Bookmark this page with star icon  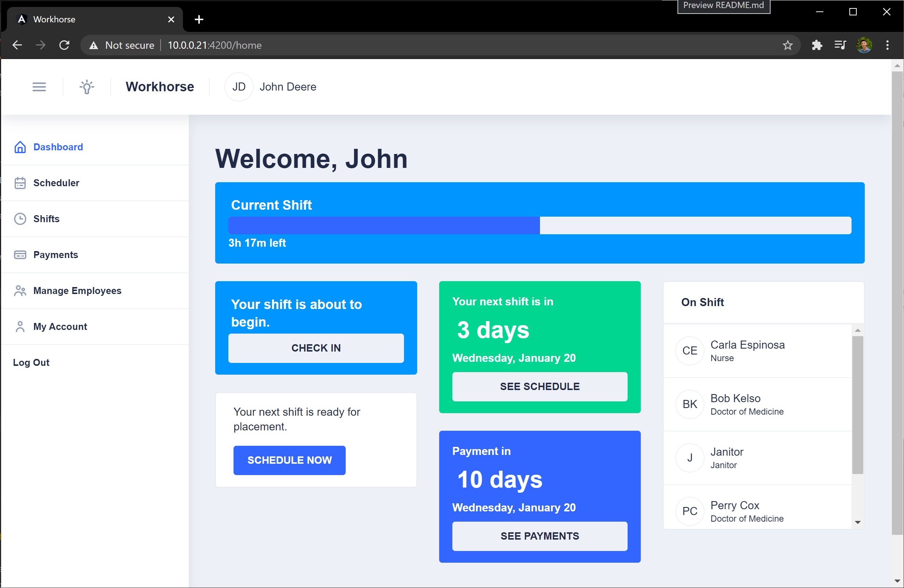(788, 45)
